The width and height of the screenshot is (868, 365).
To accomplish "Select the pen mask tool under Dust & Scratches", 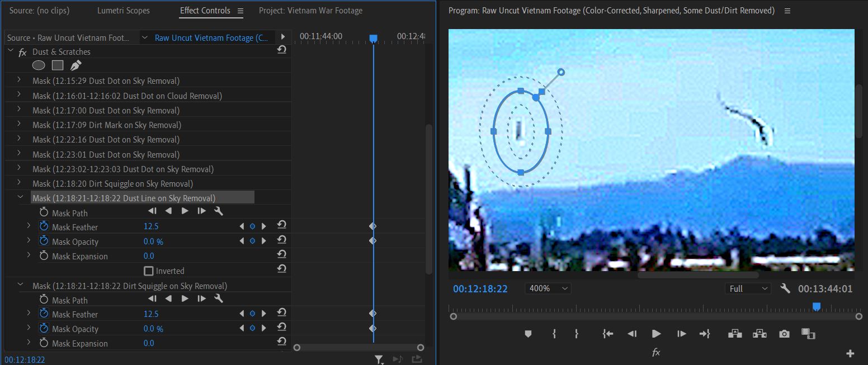I will click(x=76, y=65).
